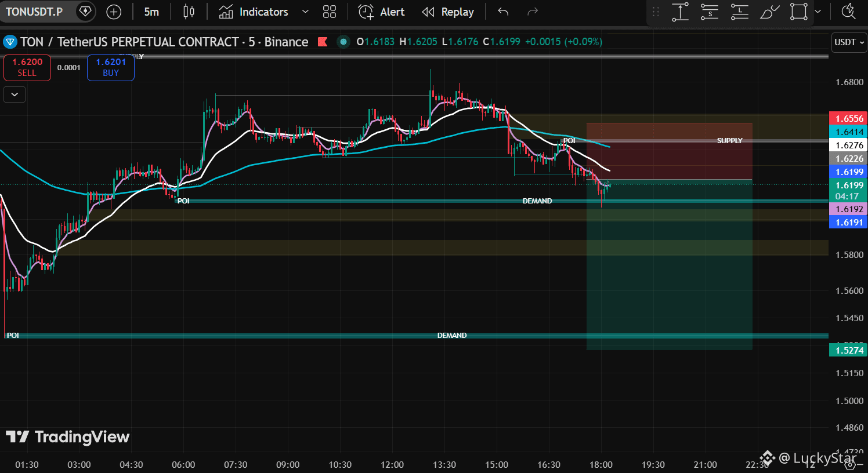
Task: Collapse the indicator legend chevron
Action: click(x=15, y=94)
